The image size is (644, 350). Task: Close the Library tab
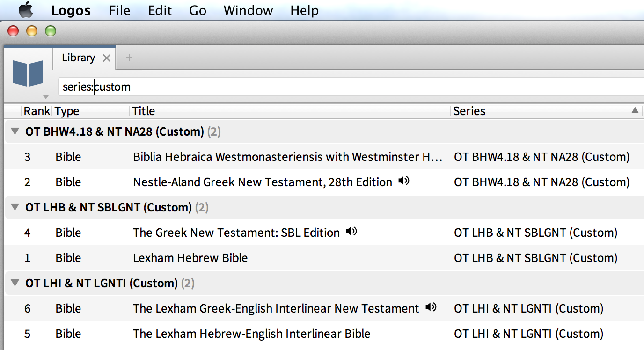click(x=107, y=58)
